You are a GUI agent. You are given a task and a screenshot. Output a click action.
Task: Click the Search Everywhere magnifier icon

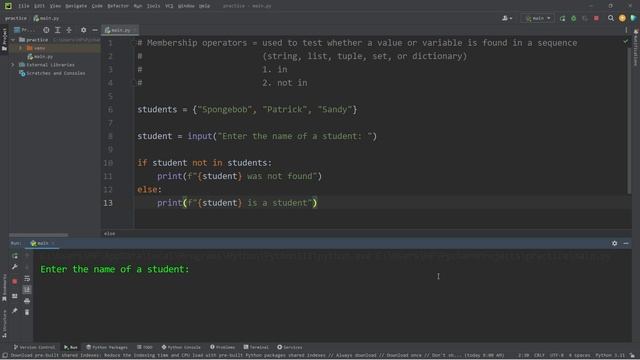click(x=611, y=18)
